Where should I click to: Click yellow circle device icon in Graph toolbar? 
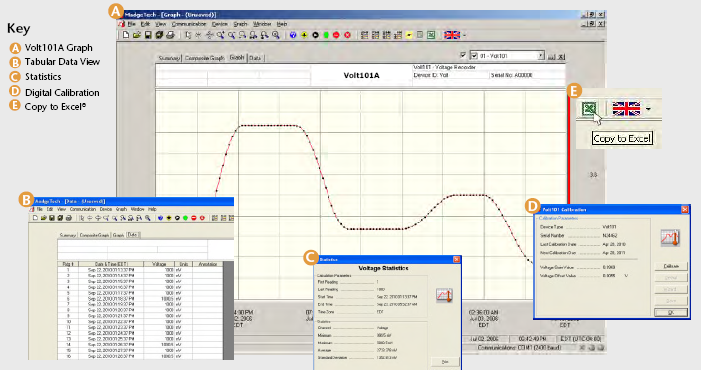(x=304, y=35)
